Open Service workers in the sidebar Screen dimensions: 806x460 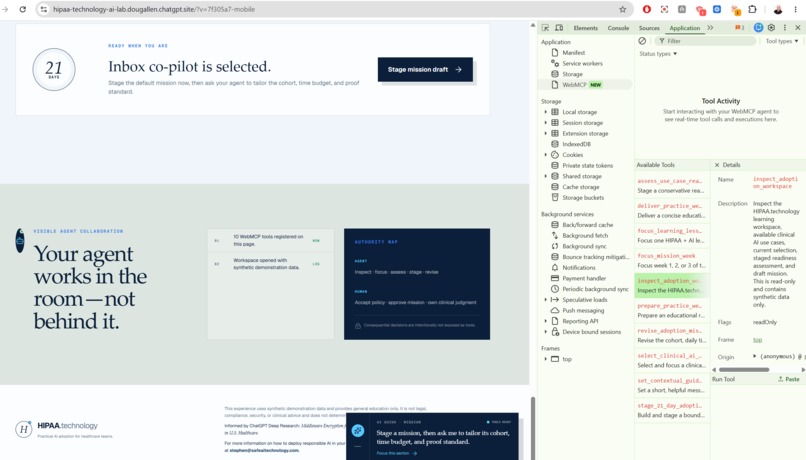(x=582, y=63)
